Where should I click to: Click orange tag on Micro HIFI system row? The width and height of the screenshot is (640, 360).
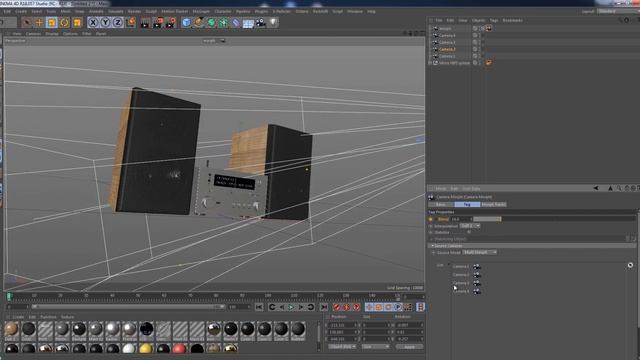point(489,62)
